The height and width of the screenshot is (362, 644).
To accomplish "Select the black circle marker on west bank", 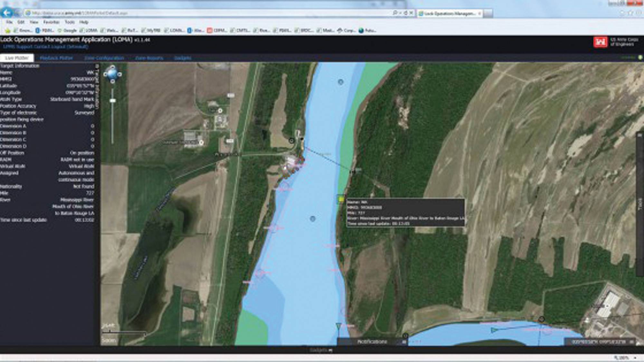I will tap(291, 141).
